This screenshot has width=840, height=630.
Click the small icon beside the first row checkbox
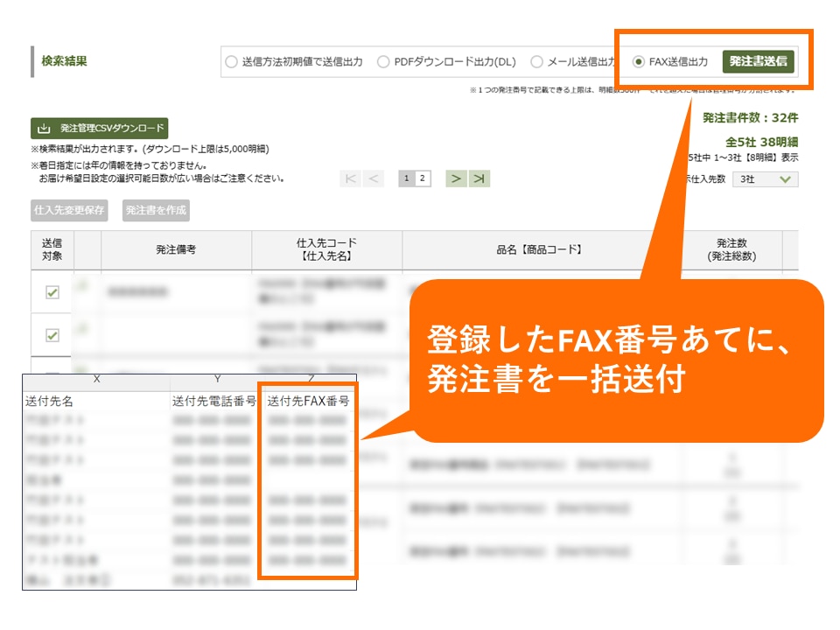pyautogui.click(x=82, y=285)
